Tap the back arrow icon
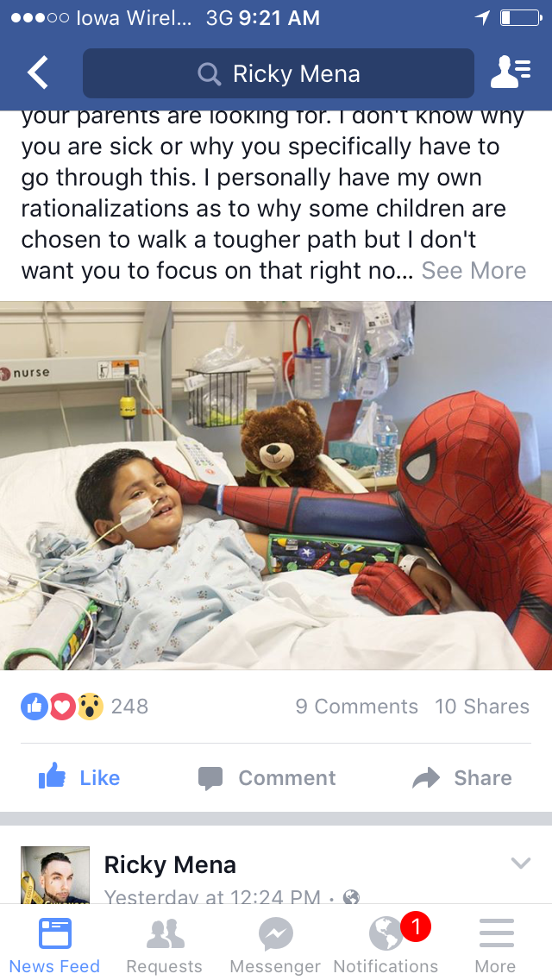Screen dimensions: 552x980 tap(37, 72)
